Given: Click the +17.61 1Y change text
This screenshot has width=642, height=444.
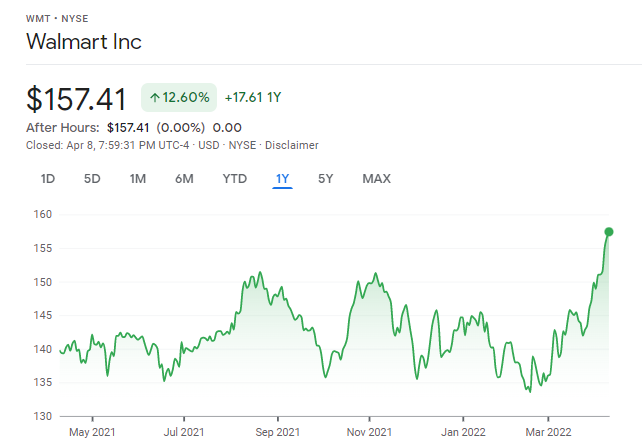Looking at the screenshot, I should tap(253, 97).
